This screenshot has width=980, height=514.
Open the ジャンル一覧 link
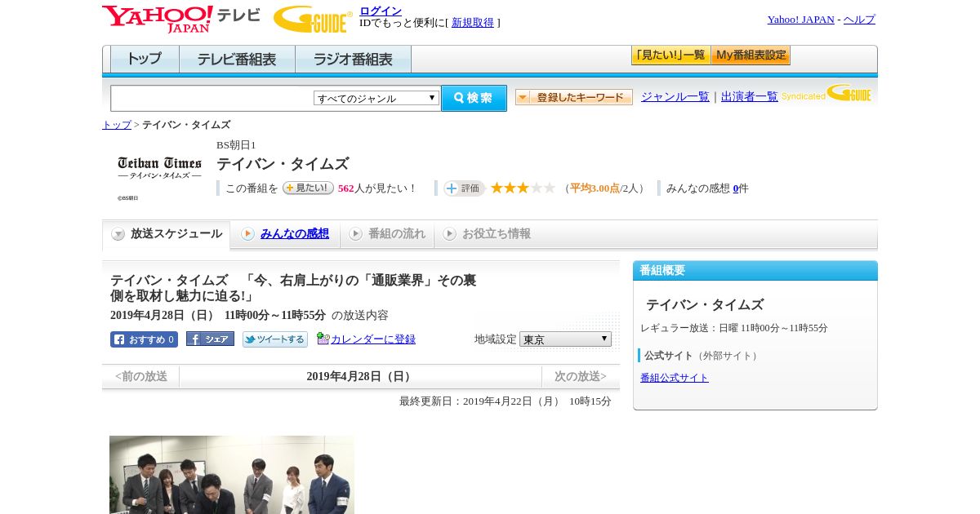pos(675,97)
